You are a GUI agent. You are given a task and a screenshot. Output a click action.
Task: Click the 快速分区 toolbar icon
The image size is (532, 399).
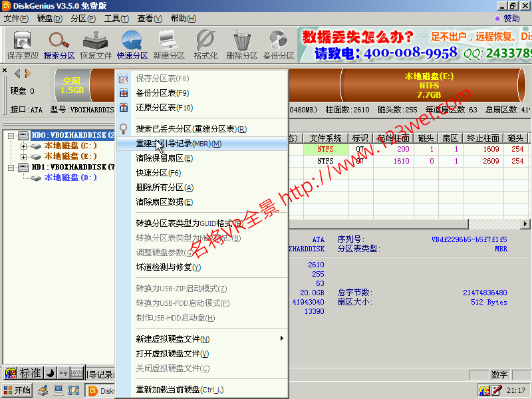coord(132,45)
